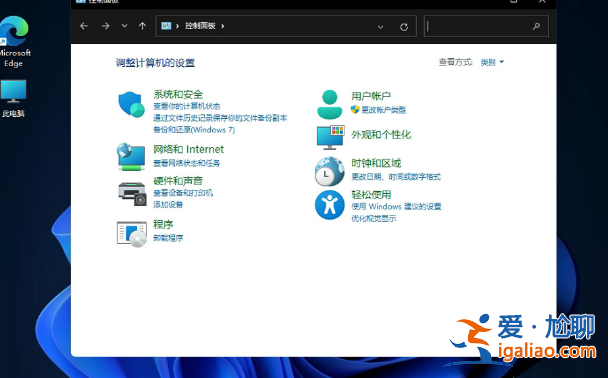Open the 系统和安全 shield icon
The width and height of the screenshot is (608, 378).
(x=131, y=104)
